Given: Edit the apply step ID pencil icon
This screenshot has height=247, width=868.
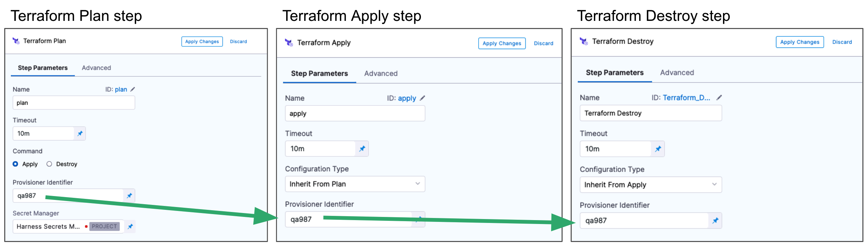Looking at the screenshot, I should pos(422,98).
